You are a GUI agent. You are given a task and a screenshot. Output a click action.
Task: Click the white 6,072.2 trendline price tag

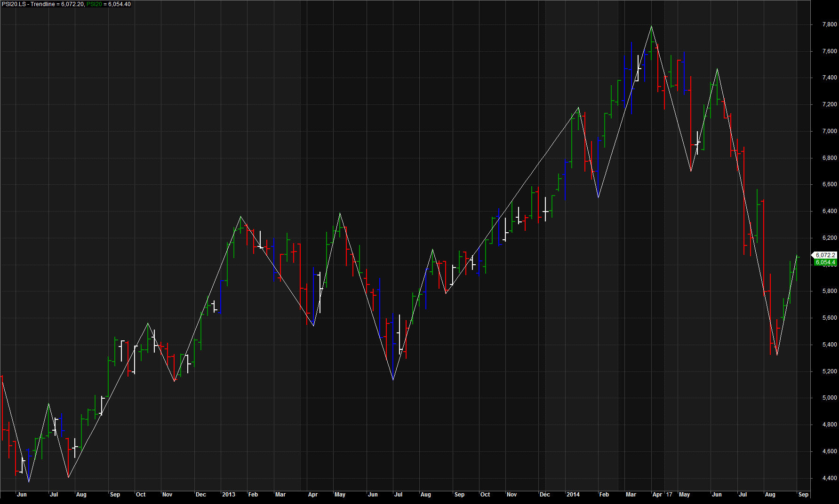pyautogui.click(x=825, y=255)
